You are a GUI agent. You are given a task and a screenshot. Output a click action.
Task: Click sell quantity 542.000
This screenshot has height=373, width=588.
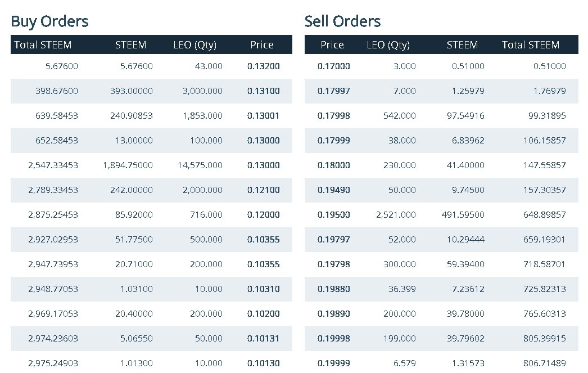(x=399, y=116)
